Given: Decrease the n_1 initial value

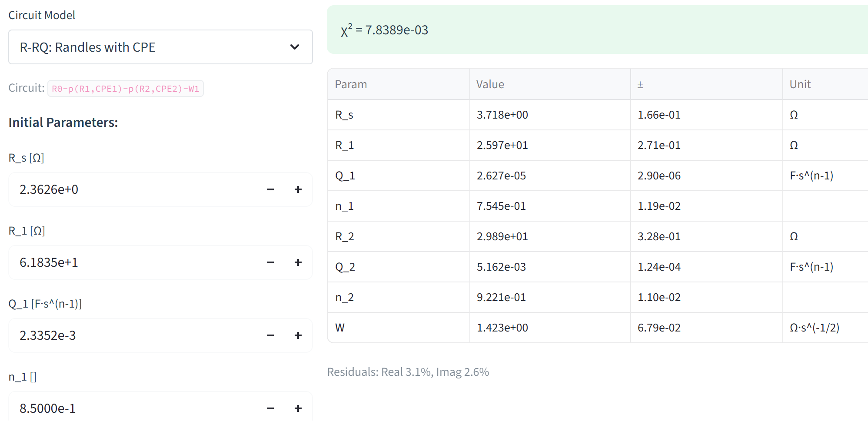Looking at the screenshot, I should click(x=270, y=408).
